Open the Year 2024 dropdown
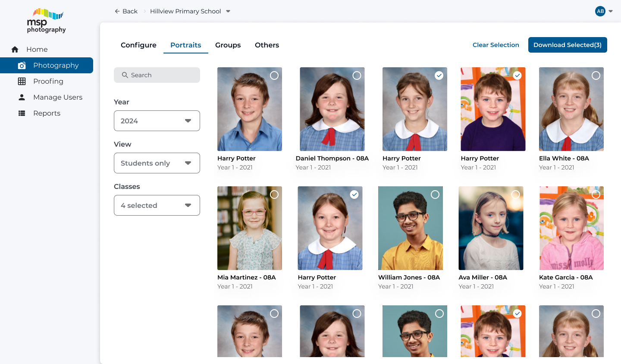 point(157,121)
